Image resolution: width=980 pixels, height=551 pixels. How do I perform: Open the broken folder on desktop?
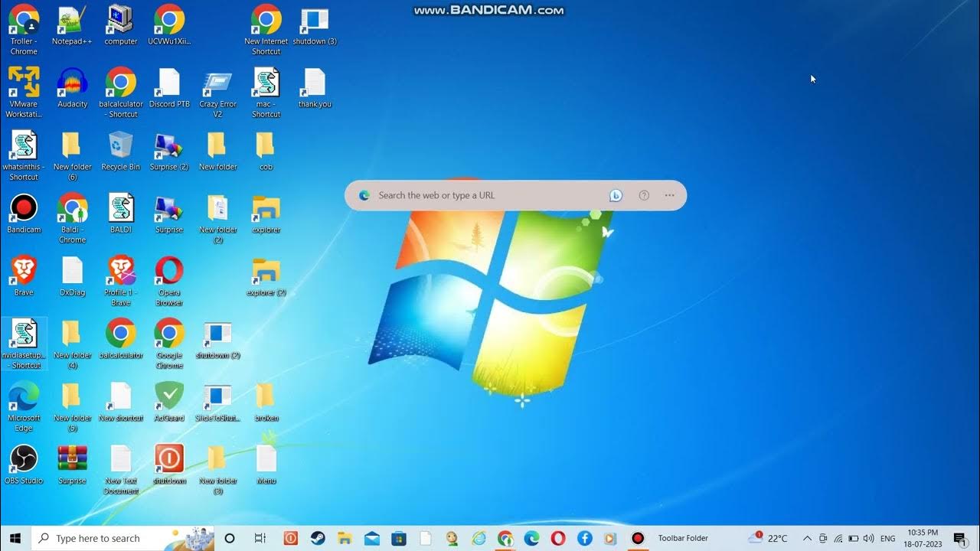[266, 401]
